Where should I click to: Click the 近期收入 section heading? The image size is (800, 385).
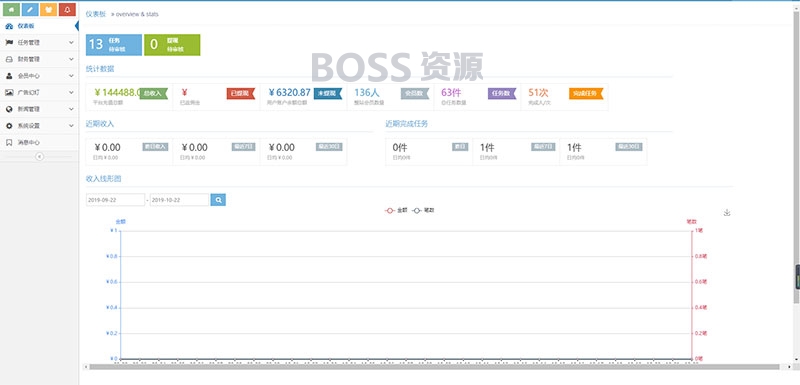100,123
